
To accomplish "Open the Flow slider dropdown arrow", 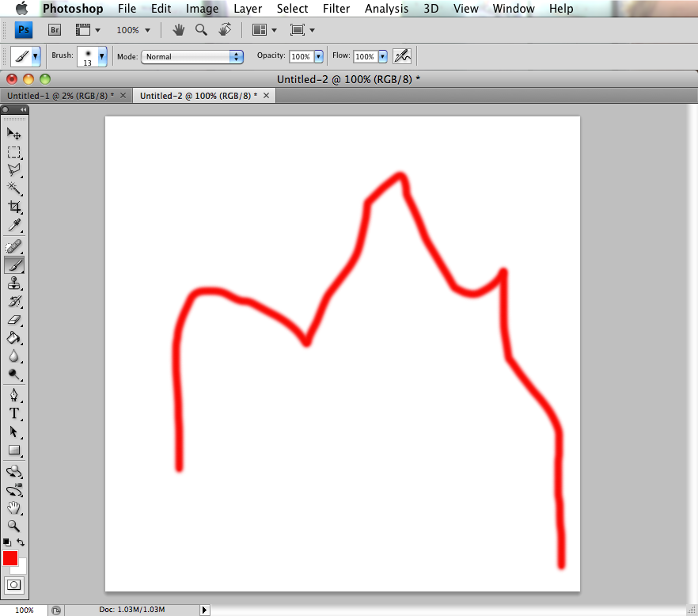I will coord(383,56).
